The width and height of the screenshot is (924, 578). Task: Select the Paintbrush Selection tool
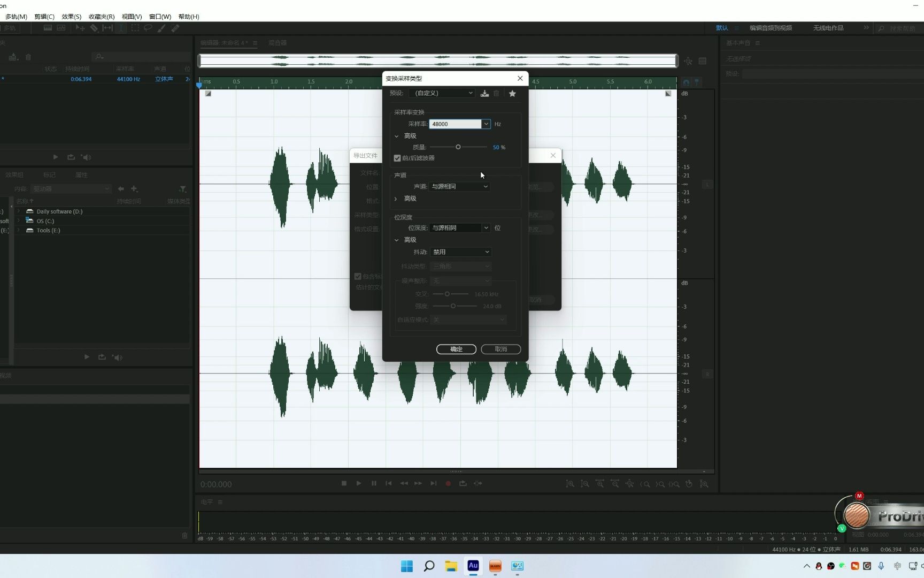[161, 28]
